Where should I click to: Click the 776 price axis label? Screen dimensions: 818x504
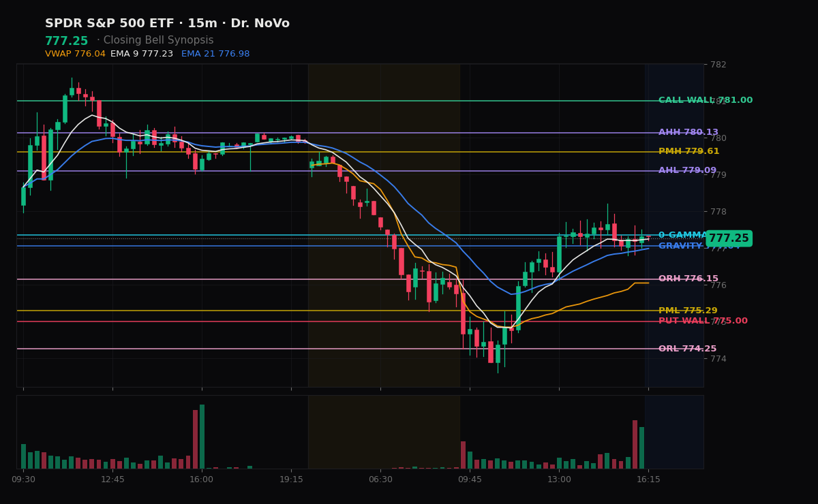coord(718,285)
